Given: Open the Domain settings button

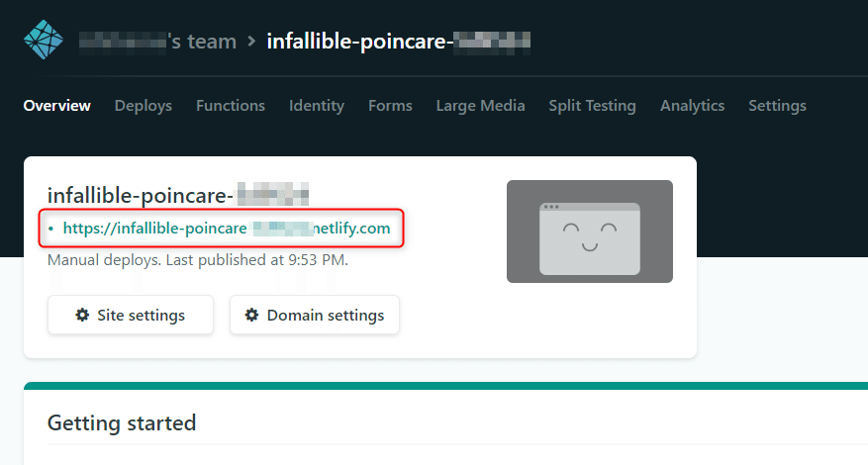Looking at the screenshot, I should click(315, 315).
